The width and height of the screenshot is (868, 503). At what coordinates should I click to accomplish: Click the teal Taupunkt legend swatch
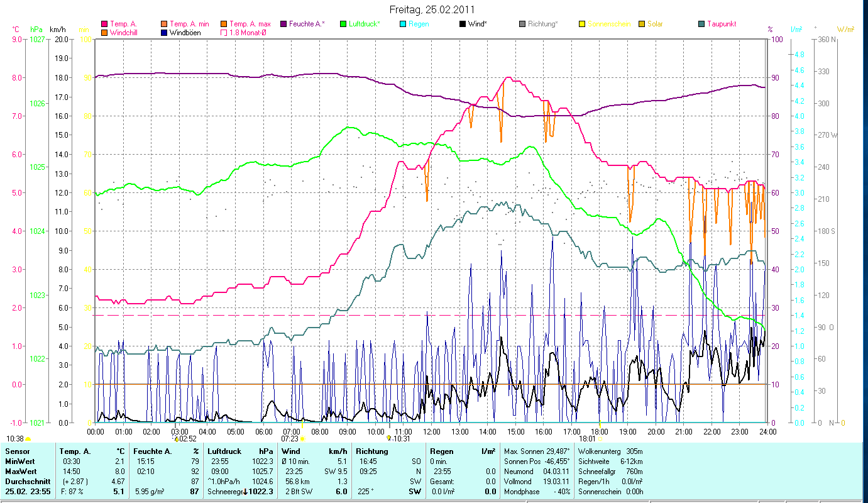pyautogui.click(x=701, y=24)
